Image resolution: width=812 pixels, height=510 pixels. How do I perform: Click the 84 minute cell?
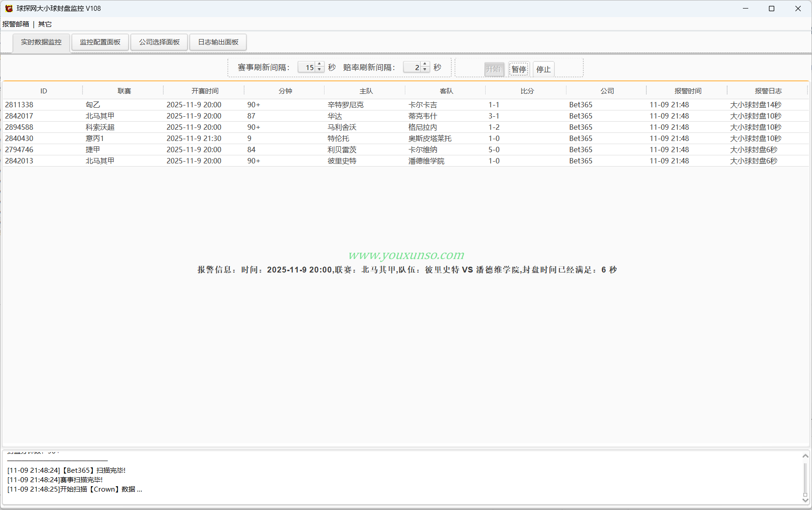(x=251, y=149)
